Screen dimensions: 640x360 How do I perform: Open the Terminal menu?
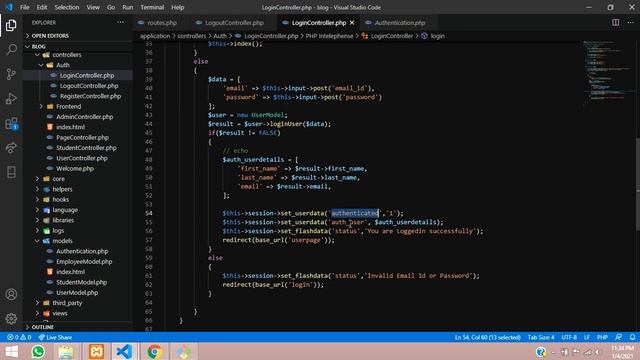tap(152, 7)
